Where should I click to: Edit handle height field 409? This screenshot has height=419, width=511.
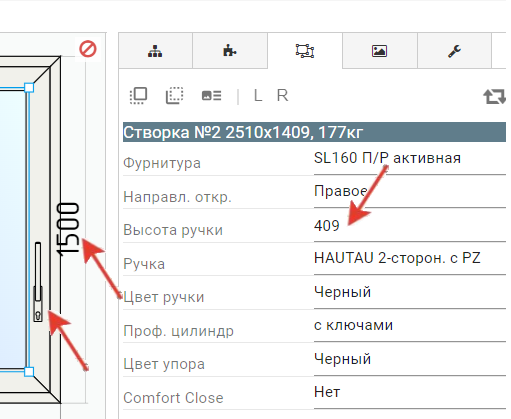(x=410, y=226)
